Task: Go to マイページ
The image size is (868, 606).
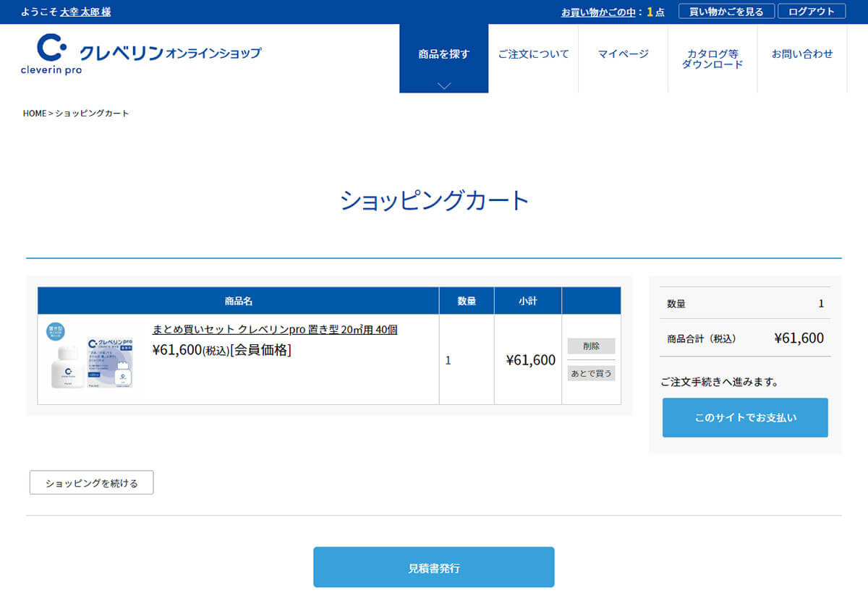Action: [624, 54]
